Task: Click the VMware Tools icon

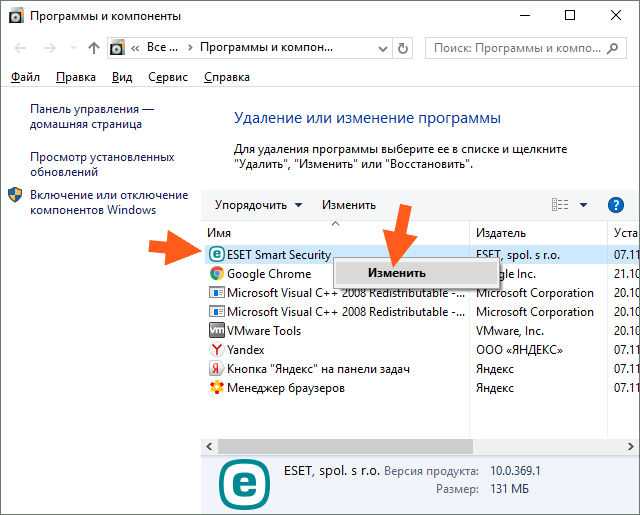Action: pos(217,330)
